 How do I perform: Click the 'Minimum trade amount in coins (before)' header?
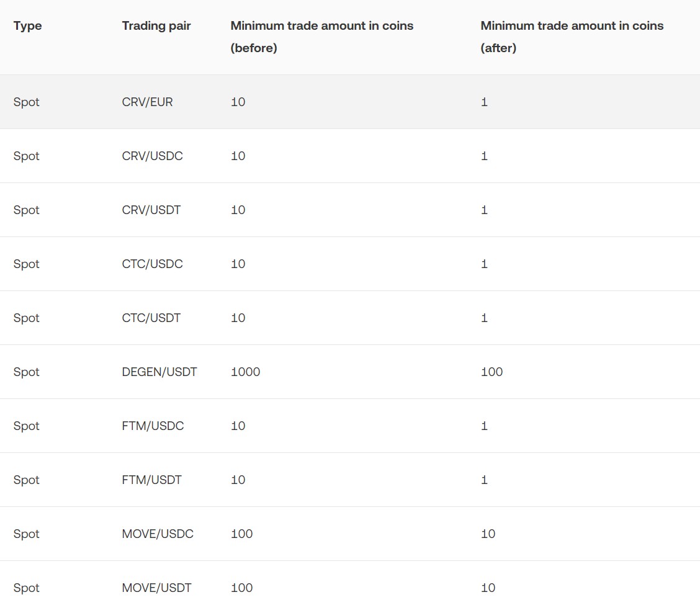pyautogui.click(x=322, y=37)
